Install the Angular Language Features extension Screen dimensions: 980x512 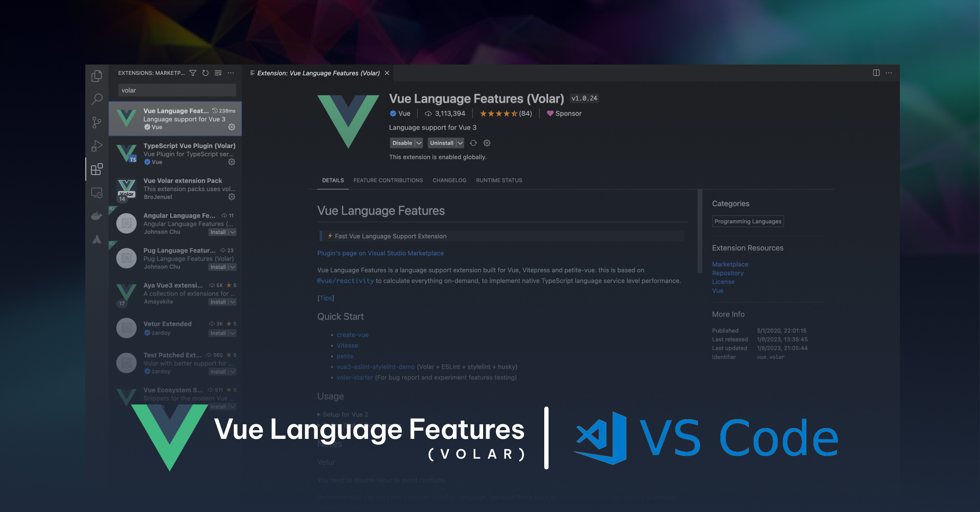tap(218, 232)
